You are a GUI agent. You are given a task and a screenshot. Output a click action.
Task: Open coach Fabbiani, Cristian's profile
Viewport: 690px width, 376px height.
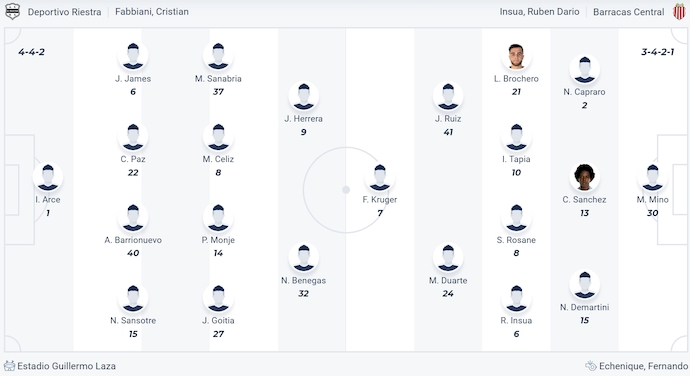[152, 12]
